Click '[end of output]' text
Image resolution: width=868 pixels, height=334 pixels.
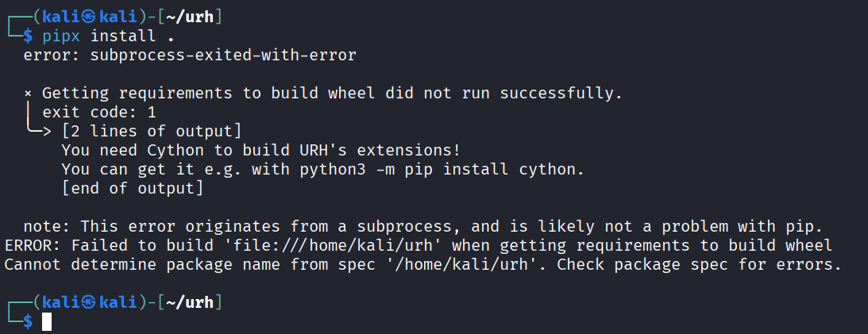(133, 188)
